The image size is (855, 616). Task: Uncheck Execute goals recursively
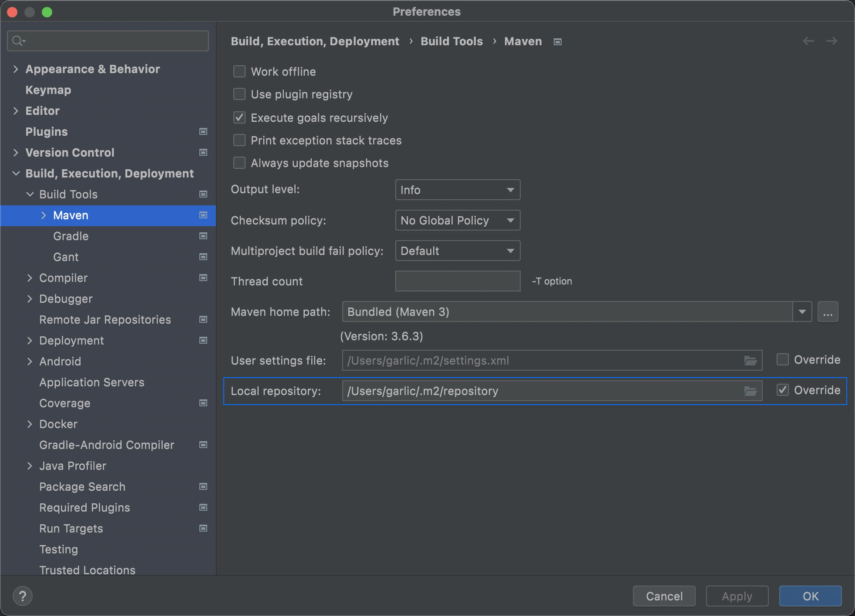click(x=239, y=117)
